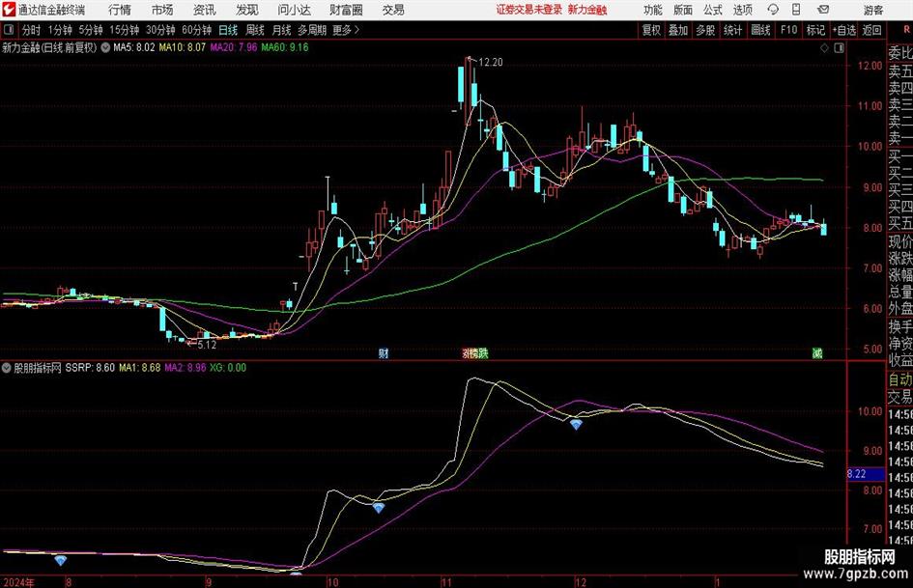Click the 复权 button
Screen dimensions: 913x588
click(x=651, y=30)
